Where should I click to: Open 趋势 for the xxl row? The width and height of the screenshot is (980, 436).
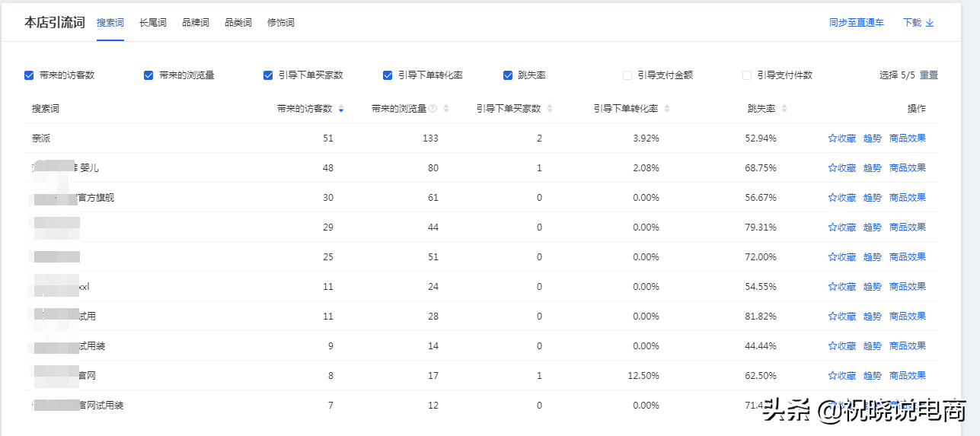(873, 287)
